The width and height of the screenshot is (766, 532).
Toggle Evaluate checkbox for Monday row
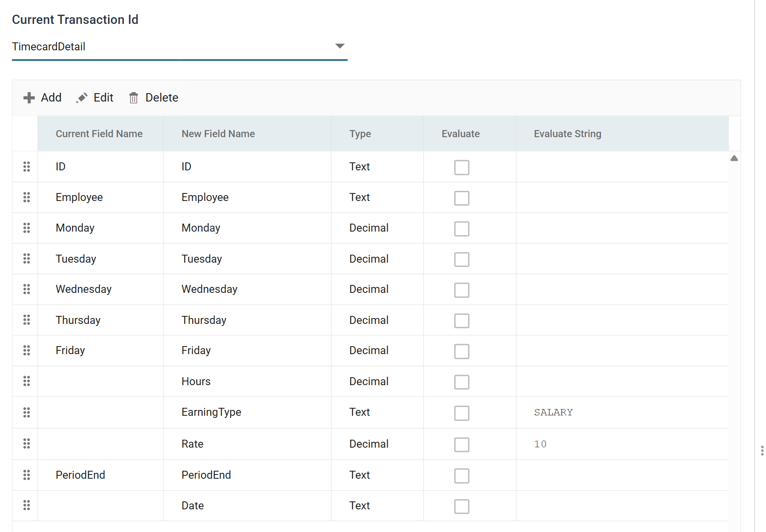click(x=461, y=229)
